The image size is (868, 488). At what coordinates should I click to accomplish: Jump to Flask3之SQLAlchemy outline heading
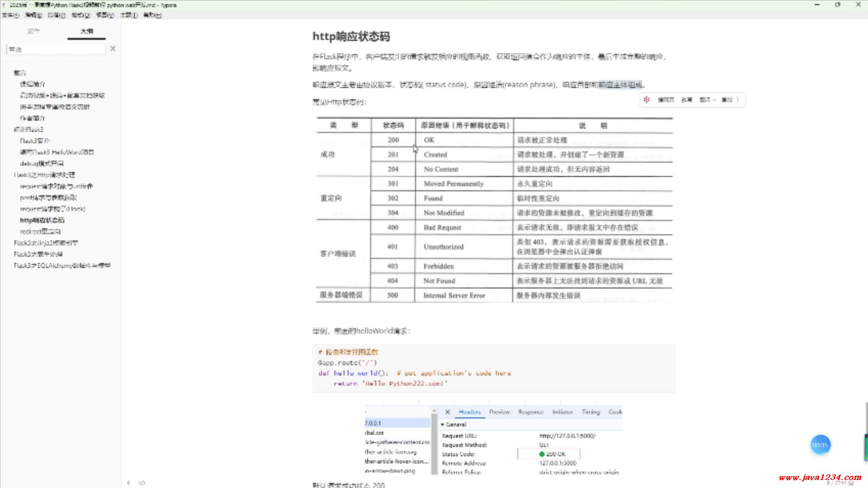coord(62,265)
